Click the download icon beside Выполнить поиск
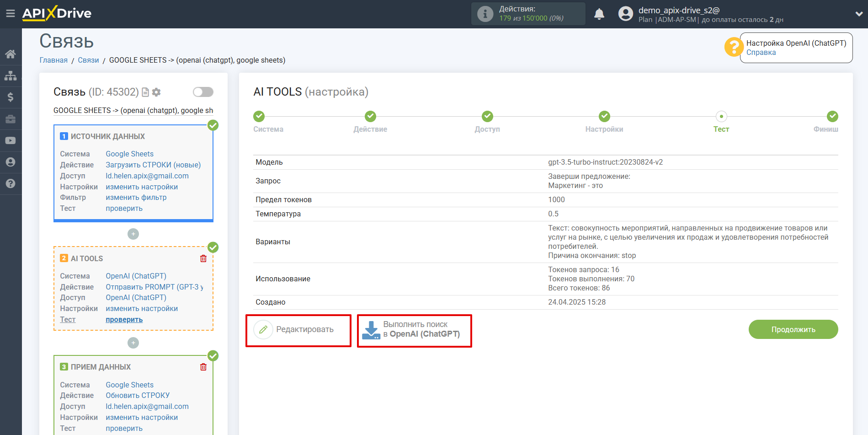 point(371,330)
